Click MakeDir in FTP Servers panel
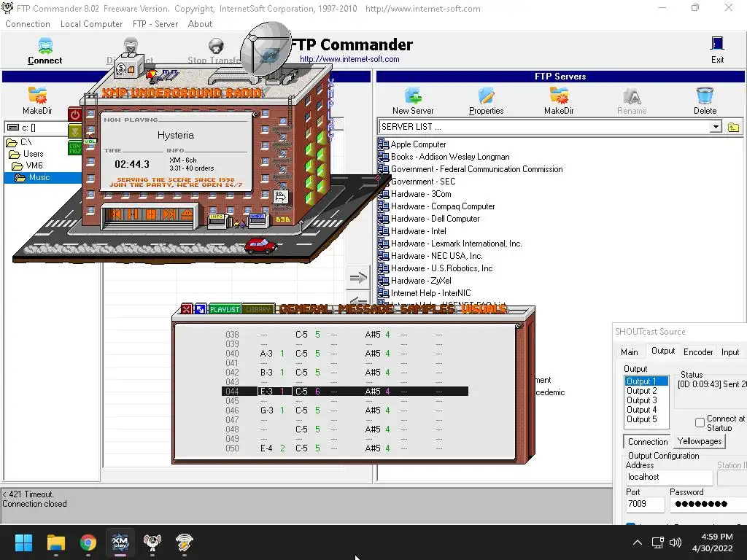The image size is (747, 560). 559,101
